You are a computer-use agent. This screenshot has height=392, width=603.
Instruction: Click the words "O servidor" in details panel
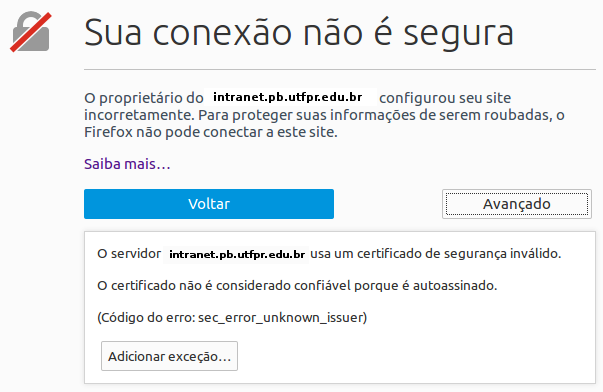(x=129, y=254)
